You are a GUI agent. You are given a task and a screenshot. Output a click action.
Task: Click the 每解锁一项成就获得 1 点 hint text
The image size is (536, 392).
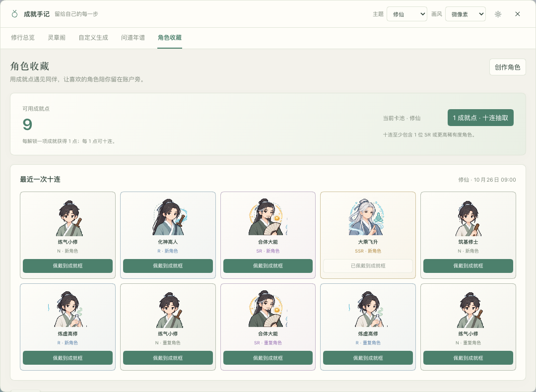[69, 141]
